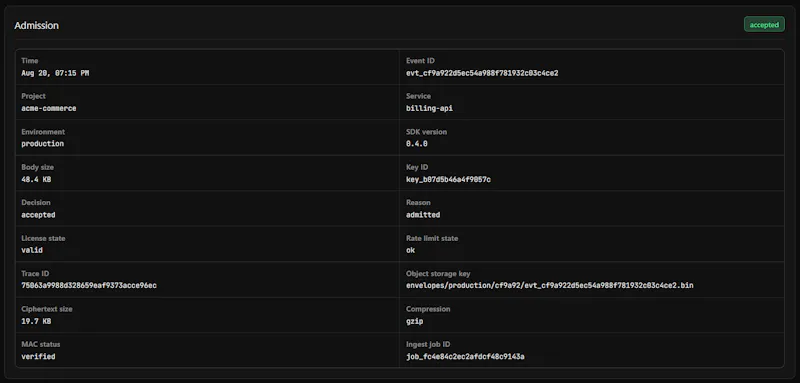Select the MAC status value 'verified'
The width and height of the screenshot is (800, 383).
pyautogui.click(x=38, y=356)
